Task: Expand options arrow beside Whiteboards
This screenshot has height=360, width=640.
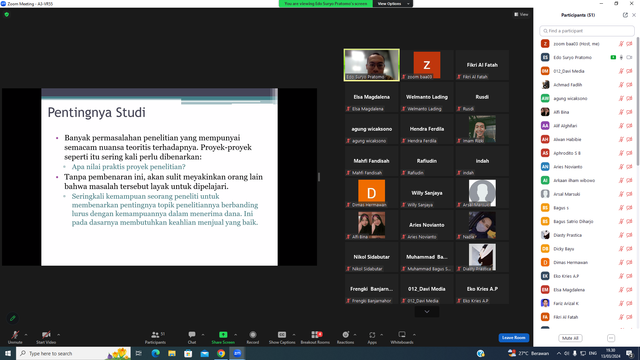Action: tap(414, 335)
